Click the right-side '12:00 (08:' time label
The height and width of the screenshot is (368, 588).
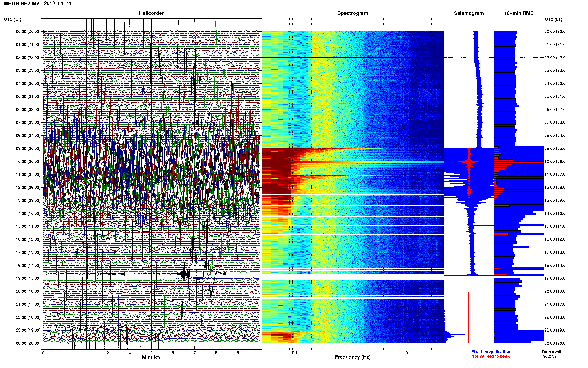554,187
